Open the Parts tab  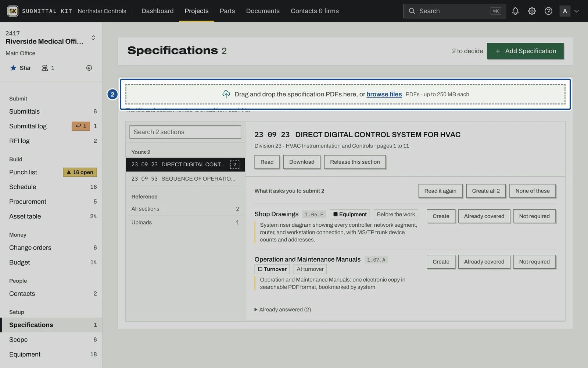coord(227,11)
